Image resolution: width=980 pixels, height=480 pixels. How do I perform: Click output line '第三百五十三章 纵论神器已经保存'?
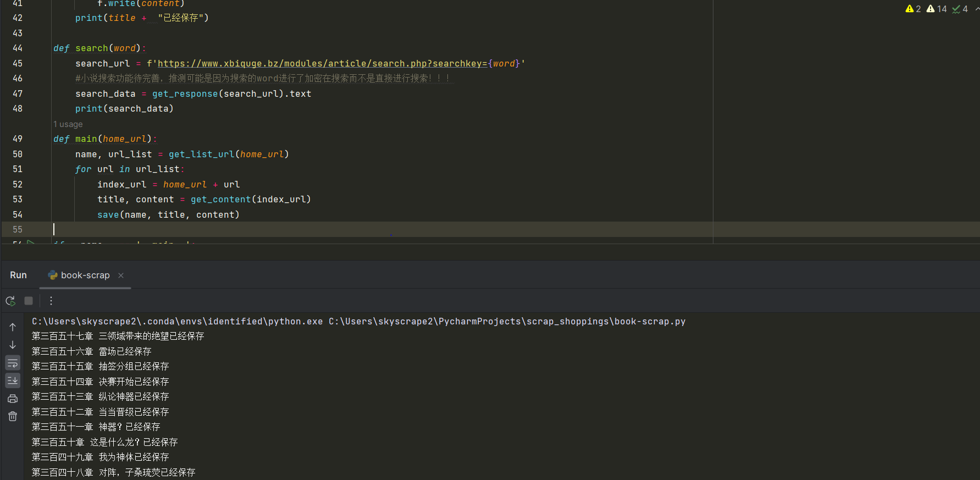(100, 396)
